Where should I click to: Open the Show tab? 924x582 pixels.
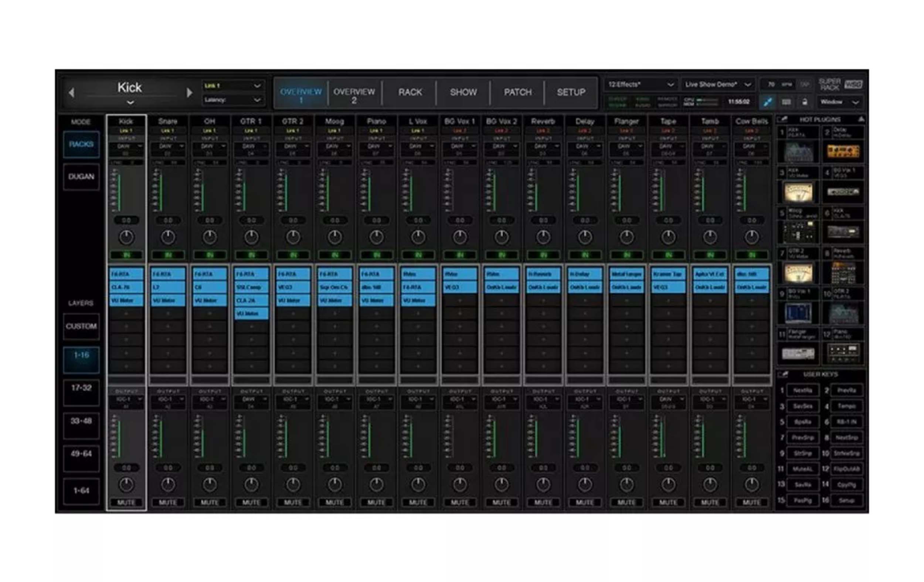tap(463, 92)
